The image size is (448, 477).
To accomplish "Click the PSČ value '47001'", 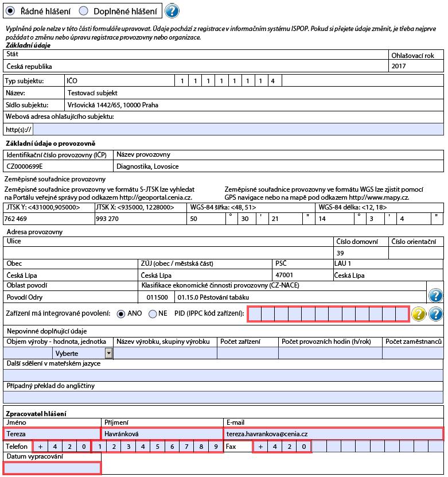I will (x=284, y=275).
